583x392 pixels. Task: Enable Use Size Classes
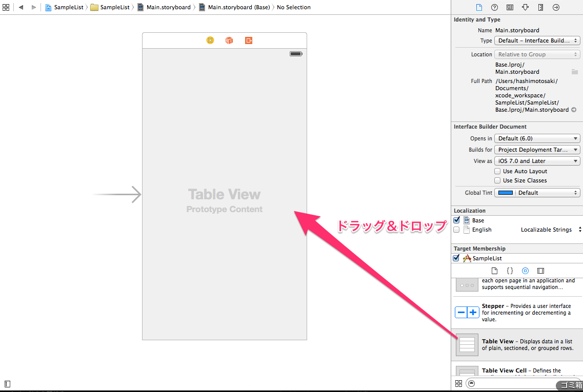(497, 180)
